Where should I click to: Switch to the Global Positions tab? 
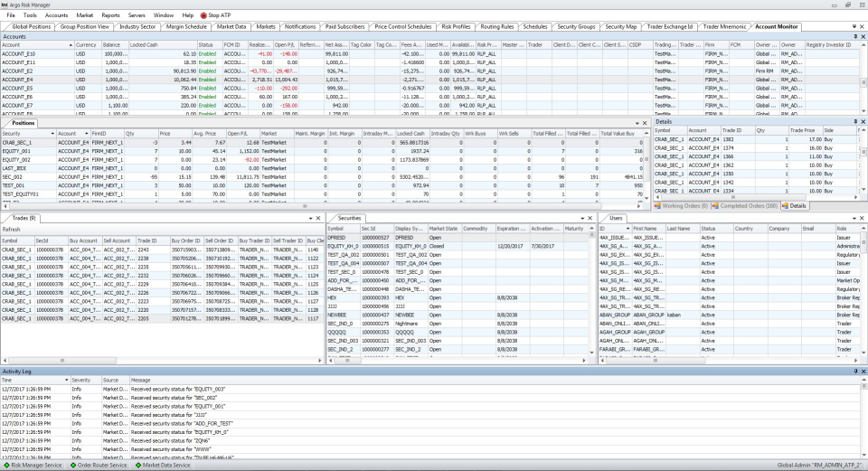click(31, 26)
